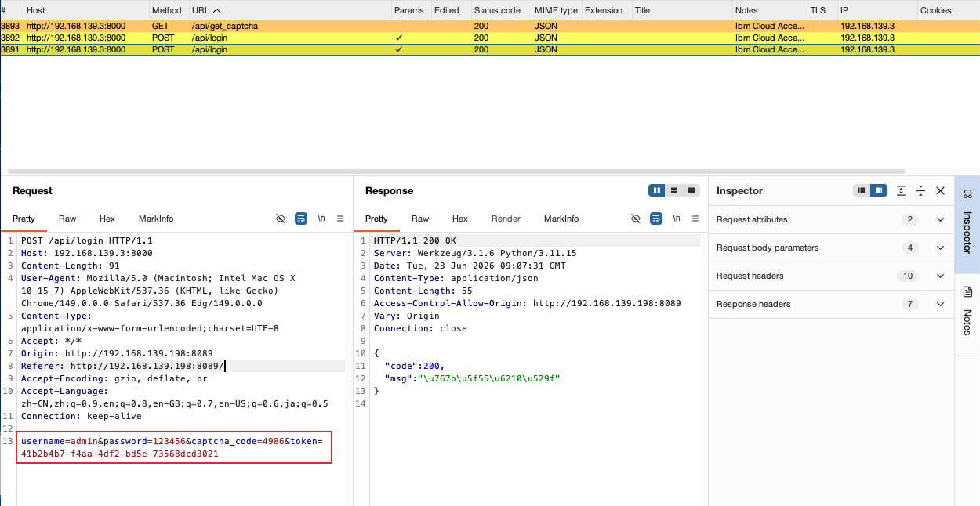The height and width of the screenshot is (506, 980).
Task: Sort by the Status code column header
Action: [501, 10]
